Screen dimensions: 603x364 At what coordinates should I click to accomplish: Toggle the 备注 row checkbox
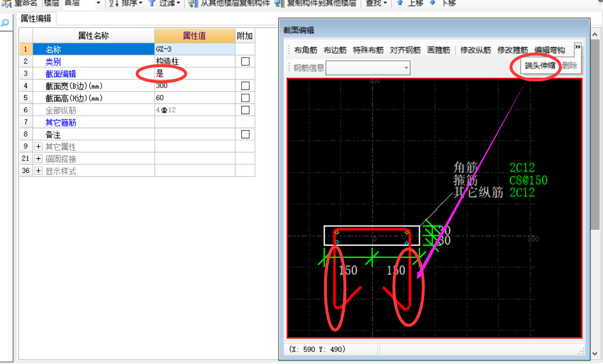(245, 135)
